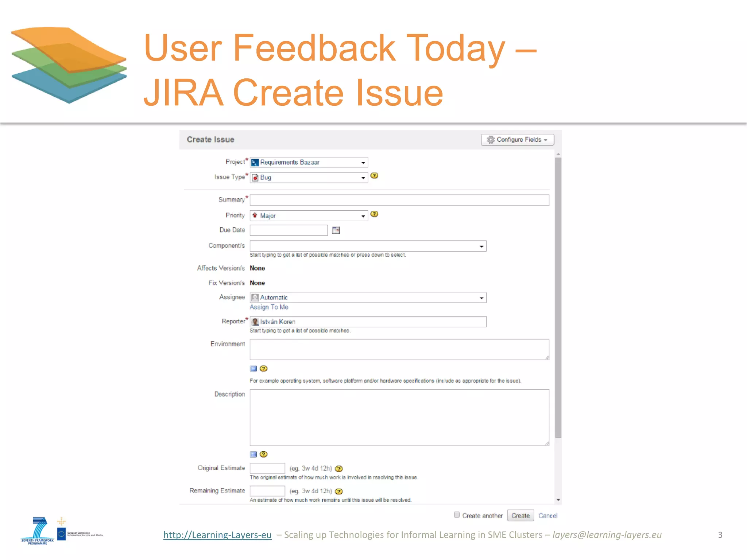
Task: Click the Assign To Me link
Action: coord(269,307)
